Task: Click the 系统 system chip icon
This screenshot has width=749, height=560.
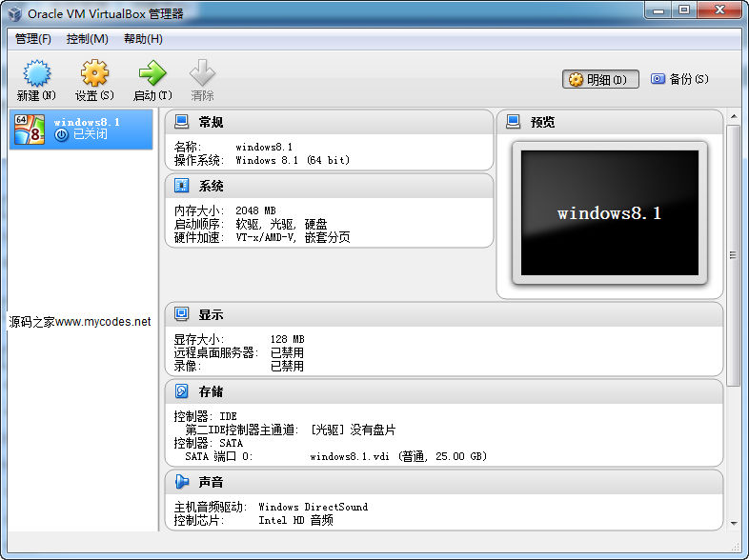Action: (x=181, y=185)
